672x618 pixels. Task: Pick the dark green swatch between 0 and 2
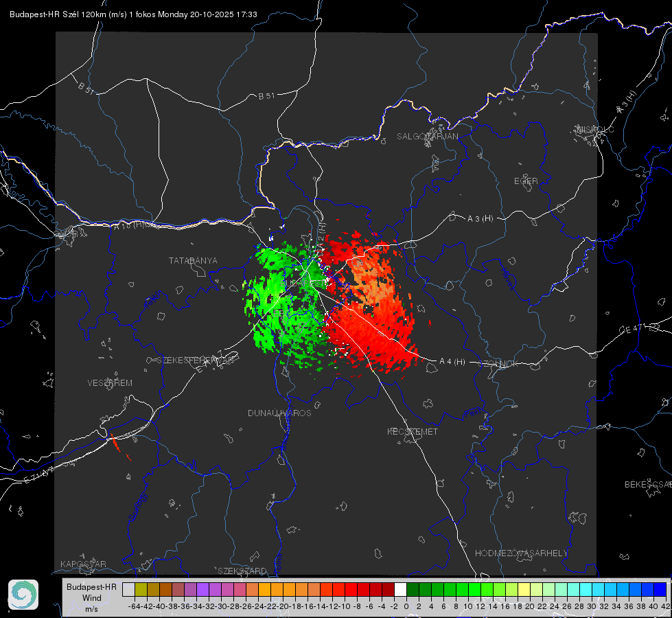pyautogui.click(x=413, y=590)
